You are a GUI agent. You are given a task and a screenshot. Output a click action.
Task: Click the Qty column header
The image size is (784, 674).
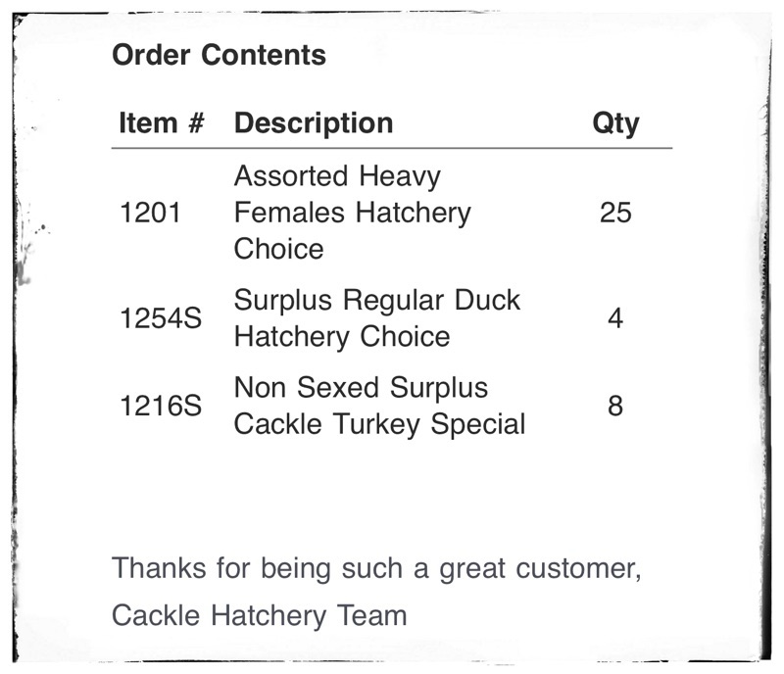[615, 123]
